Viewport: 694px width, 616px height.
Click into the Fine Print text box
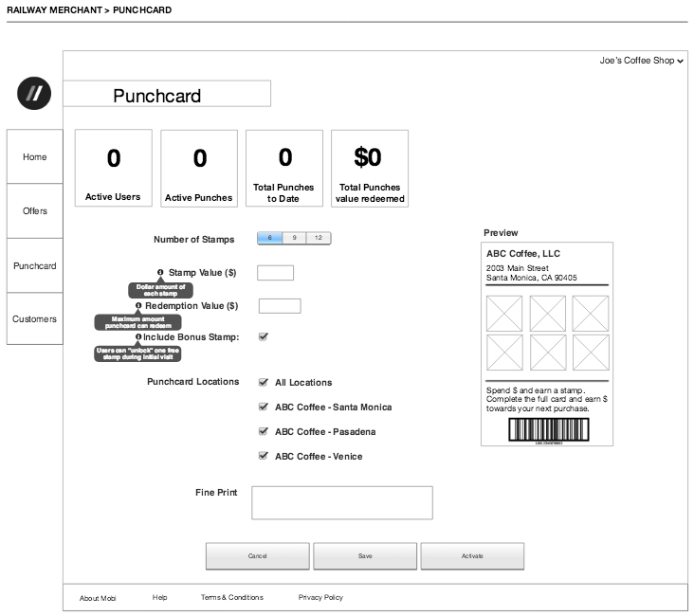click(341, 502)
